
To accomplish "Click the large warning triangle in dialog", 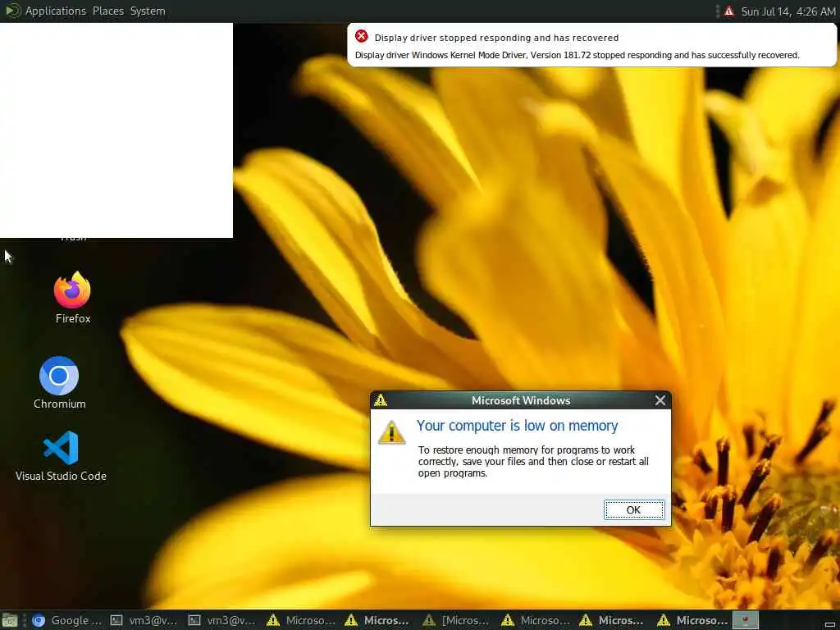I will click(x=391, y=432).
